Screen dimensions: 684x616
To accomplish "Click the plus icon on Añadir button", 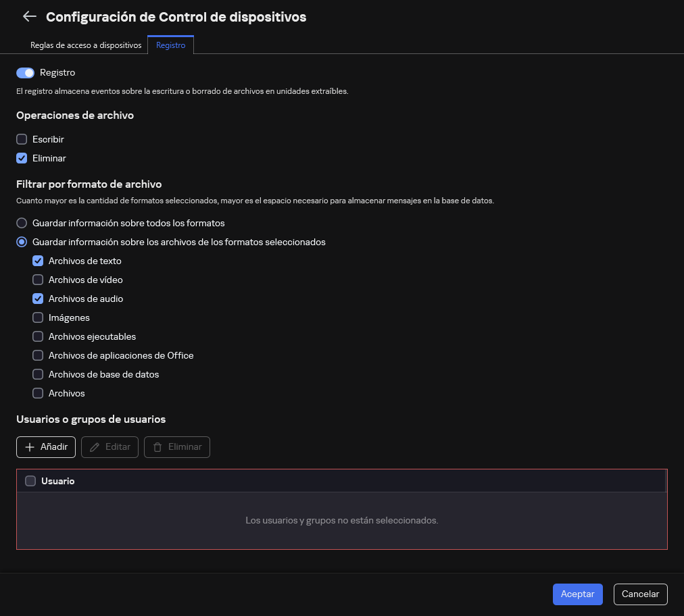I will click(x=30, y=447).
